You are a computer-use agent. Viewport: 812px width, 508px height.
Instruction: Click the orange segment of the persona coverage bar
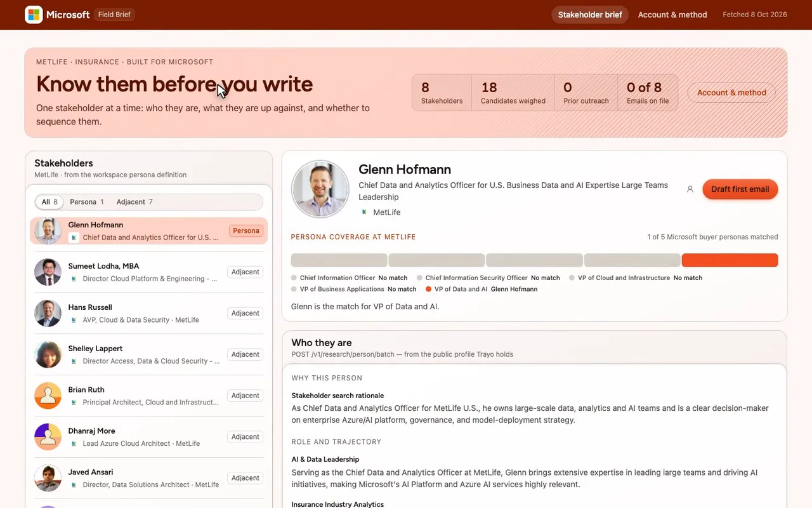[730, 260]
